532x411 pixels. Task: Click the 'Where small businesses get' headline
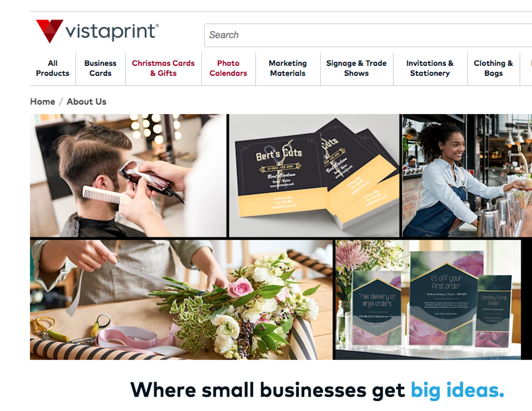pyautogui.click(x=268, y=390)
